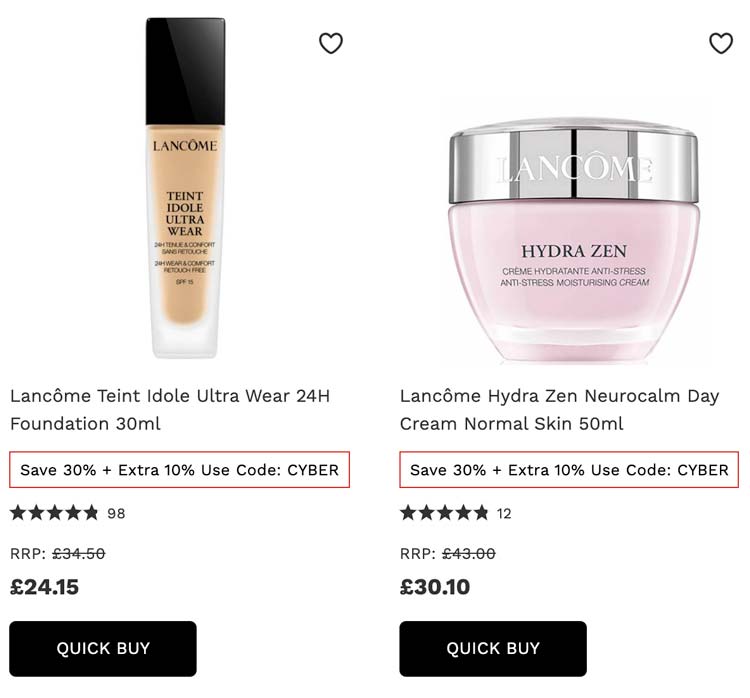
Task: Open the 12 reviews count
Action: [x=504, y=513]
